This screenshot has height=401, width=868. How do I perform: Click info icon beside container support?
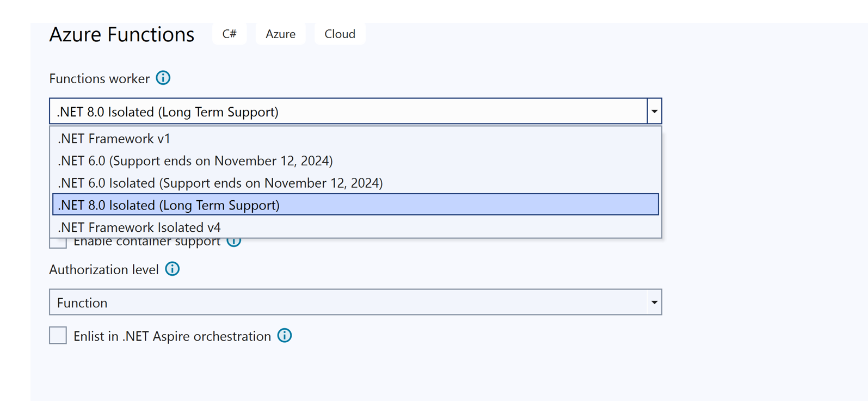(234, 243)
